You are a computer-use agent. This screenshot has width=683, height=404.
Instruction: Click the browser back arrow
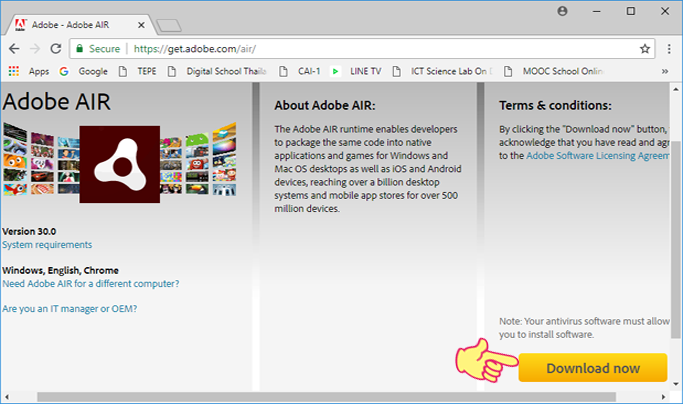tap(14, 49)
